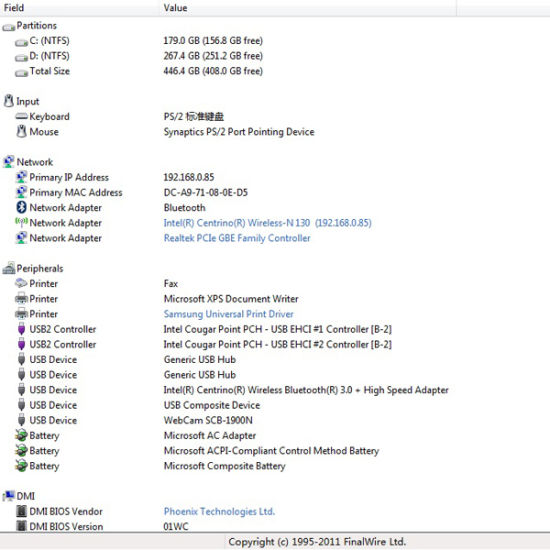Viewport: 550px width, 550px height.
Task: Click the first purple USB2 Controller icon
Action: click(21, 329)
